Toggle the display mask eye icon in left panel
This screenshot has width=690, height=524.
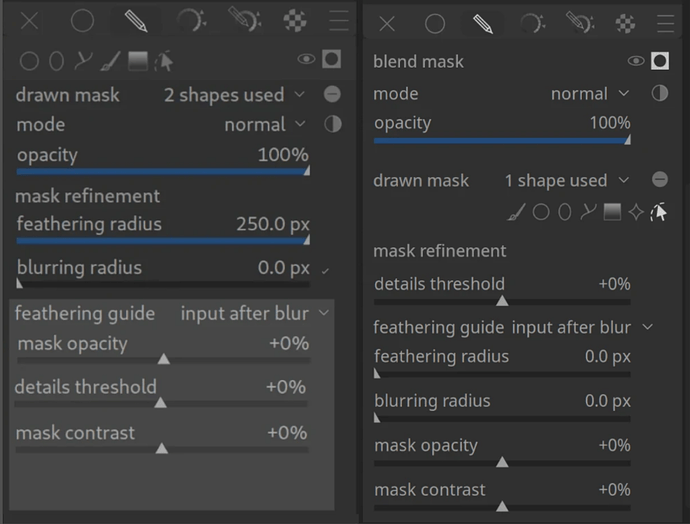[x=306, y=60]
